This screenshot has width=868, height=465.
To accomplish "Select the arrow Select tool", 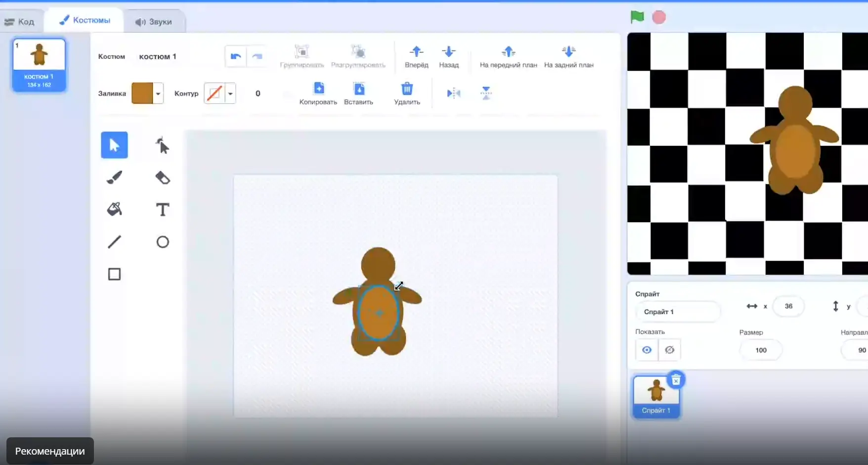I will 114,145.
